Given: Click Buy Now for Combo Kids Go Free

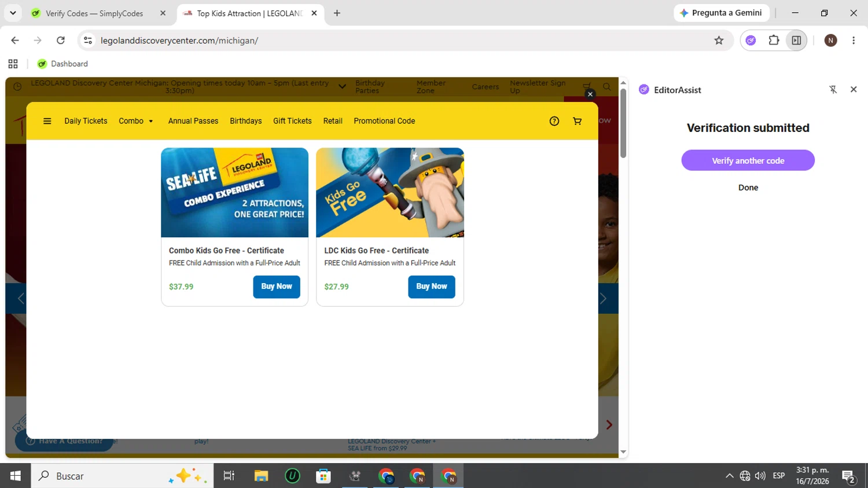Looking at the screenshot, I should click(x=277, y=287).
